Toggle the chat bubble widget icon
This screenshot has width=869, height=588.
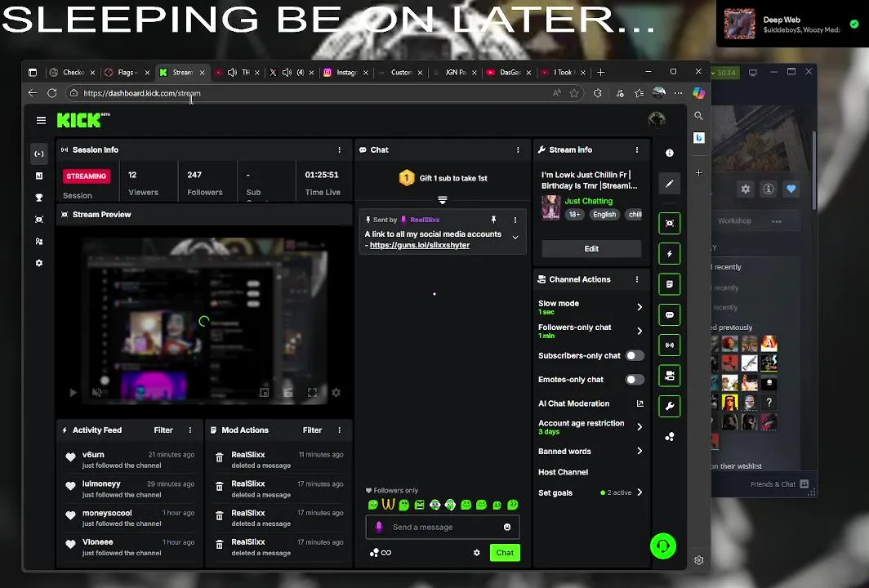click(670, 314)
